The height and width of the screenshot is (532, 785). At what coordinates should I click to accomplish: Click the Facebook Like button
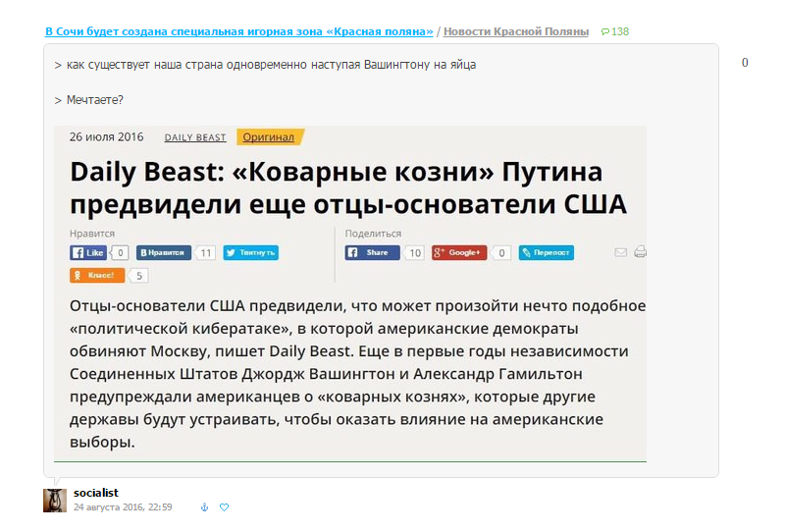click(87, 252)
